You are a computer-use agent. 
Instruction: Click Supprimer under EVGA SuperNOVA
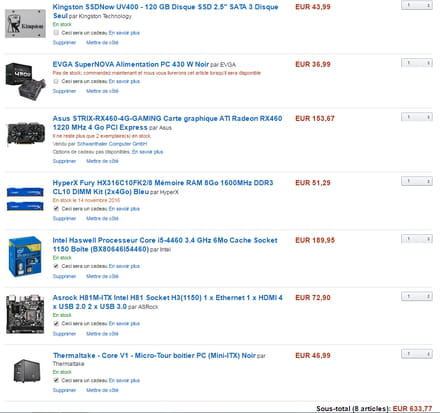(x=64, y=91)
